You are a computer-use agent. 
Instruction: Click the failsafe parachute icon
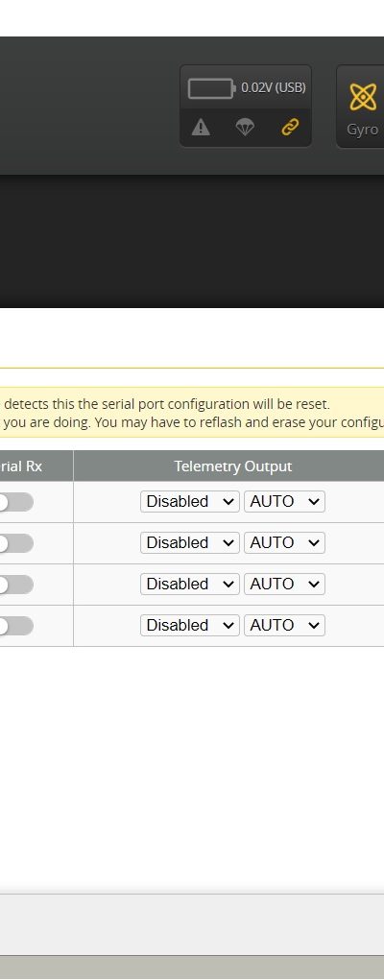click(245, 128)
